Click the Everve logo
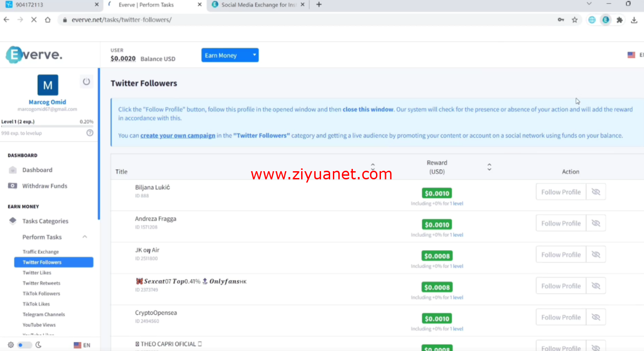 pyautogui.click(x=34, y=55)
